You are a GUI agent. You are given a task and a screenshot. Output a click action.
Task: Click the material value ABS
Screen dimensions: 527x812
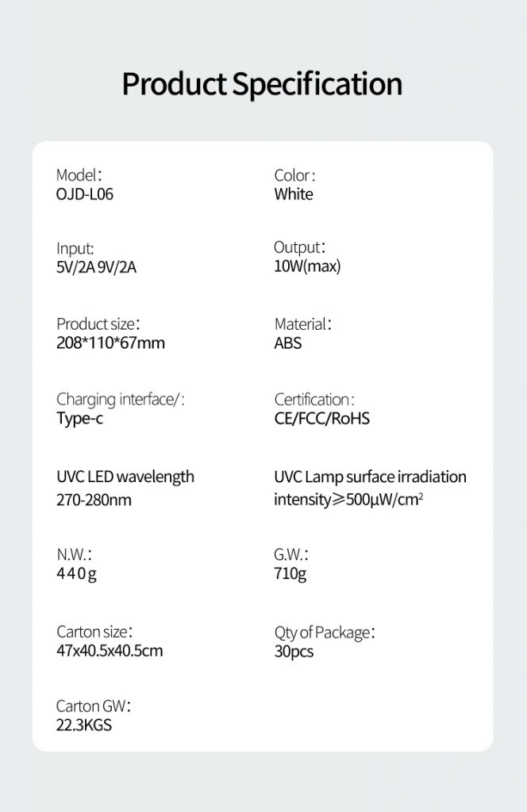click(287, 343)
